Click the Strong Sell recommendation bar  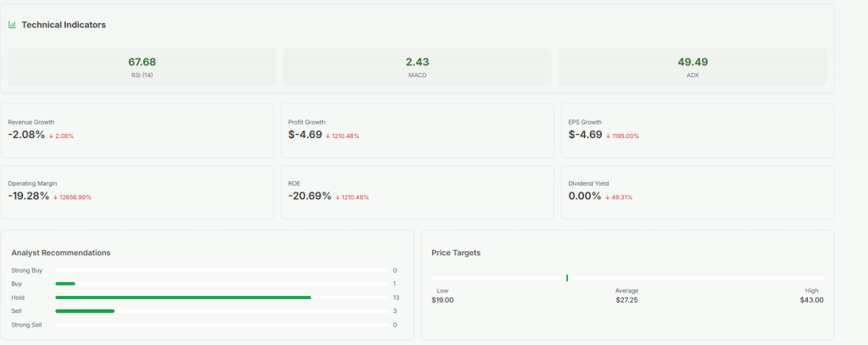[x=220, y=325]
